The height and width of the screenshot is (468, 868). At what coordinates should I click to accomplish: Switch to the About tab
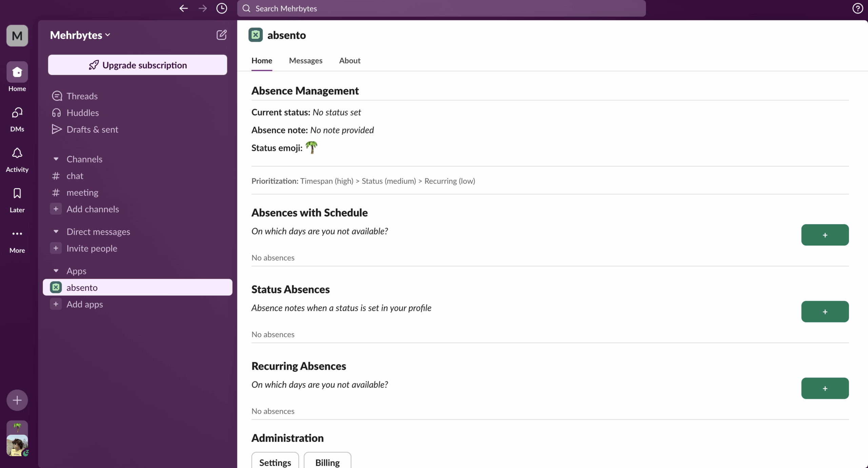pyautogui.click(x=350, y=61)
